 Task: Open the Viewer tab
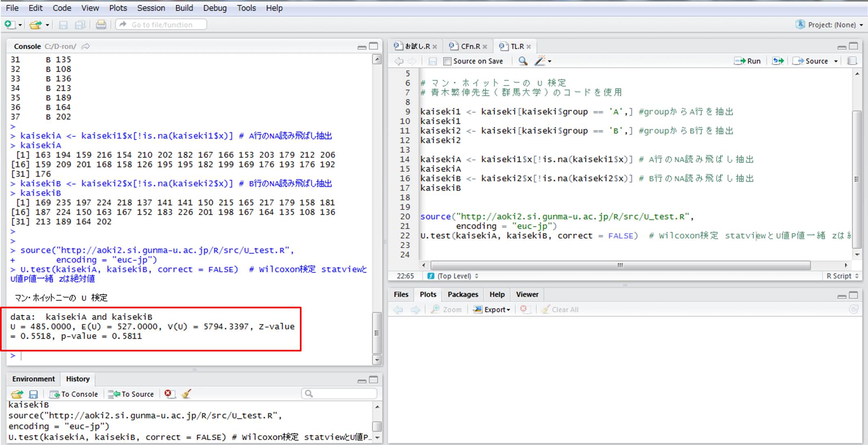(x=527, y=294)
